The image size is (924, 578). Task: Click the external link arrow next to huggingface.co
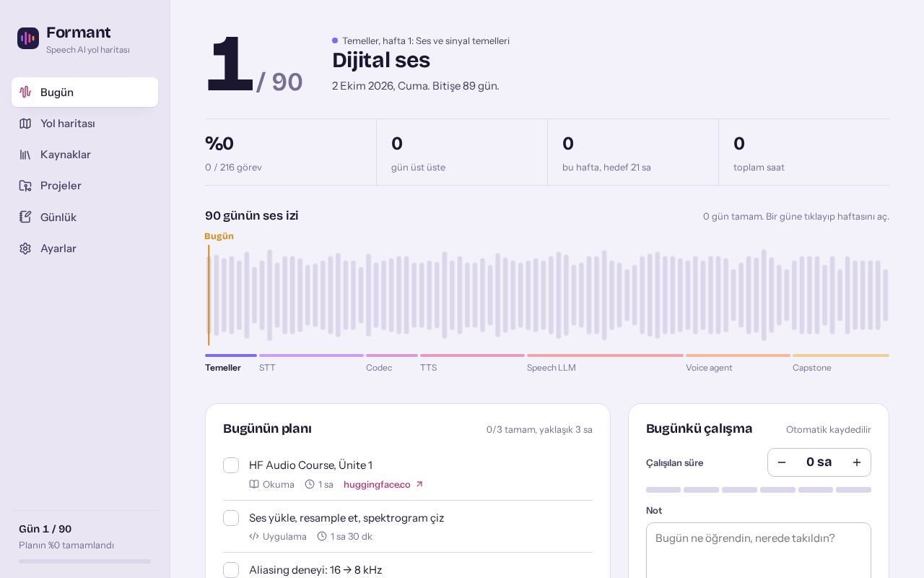tap(419, 484)
